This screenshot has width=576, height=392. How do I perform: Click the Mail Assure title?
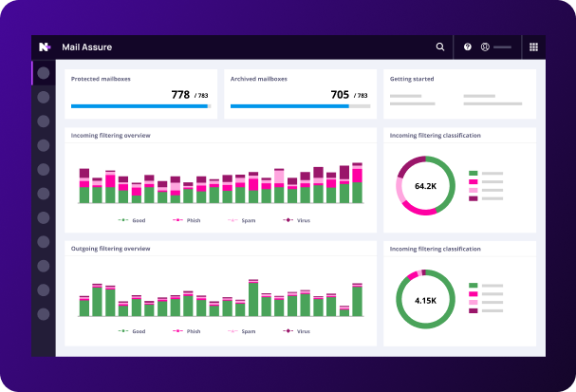(x=86, y=47)
